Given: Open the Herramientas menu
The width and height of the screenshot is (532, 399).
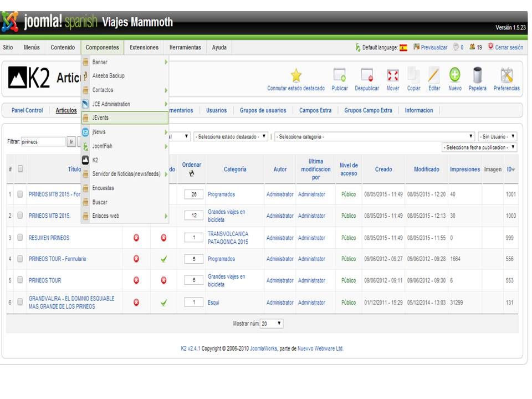Looking at the screenshot, I should (185, 48).
